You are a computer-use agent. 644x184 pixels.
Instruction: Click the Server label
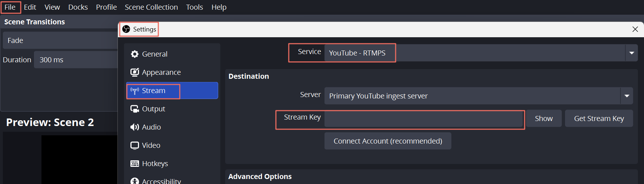tap(310, 95)
